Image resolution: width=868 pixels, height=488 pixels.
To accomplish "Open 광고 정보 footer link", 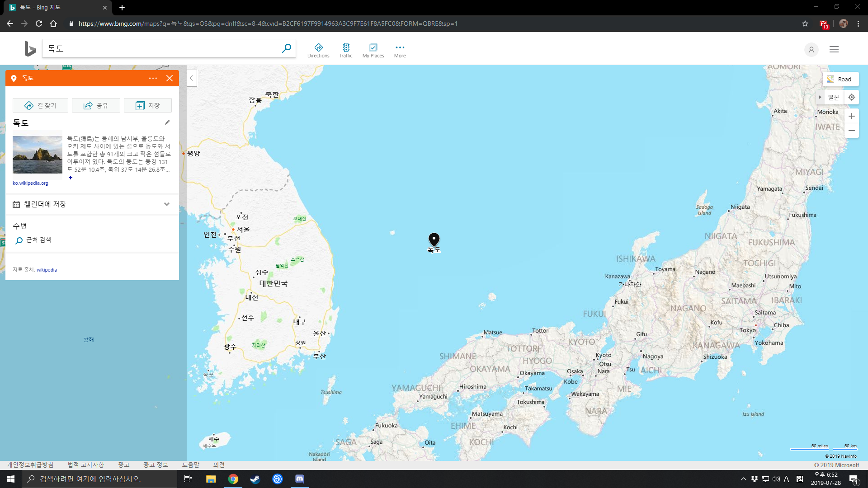I will [x=156, y=465].
